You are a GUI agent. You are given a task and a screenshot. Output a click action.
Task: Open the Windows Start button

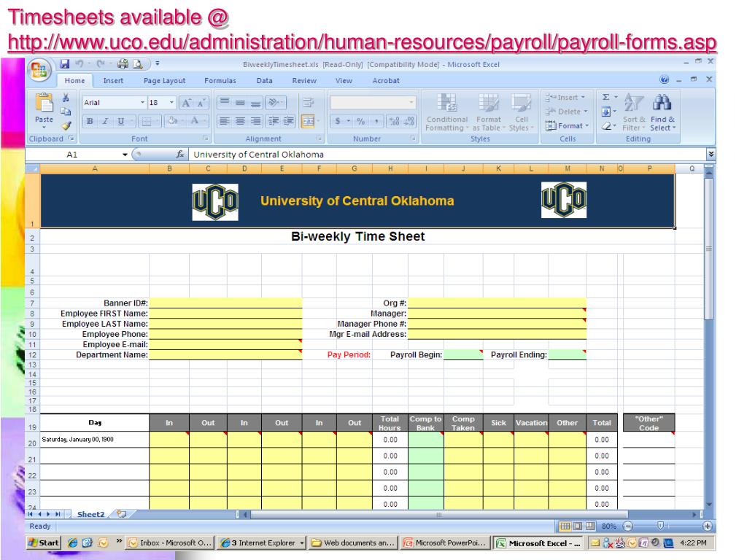pos(43,542)
